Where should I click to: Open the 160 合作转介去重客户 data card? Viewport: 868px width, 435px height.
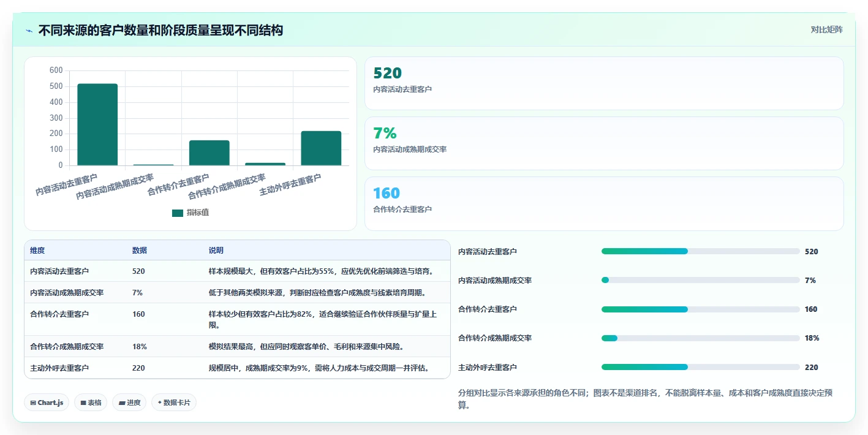pos(604,203)
